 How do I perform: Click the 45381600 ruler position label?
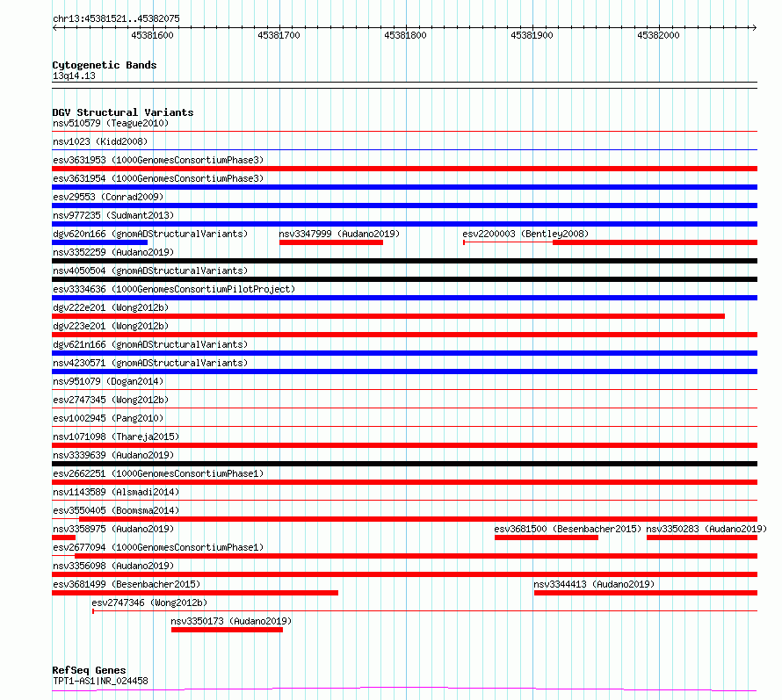pos(152,35)
